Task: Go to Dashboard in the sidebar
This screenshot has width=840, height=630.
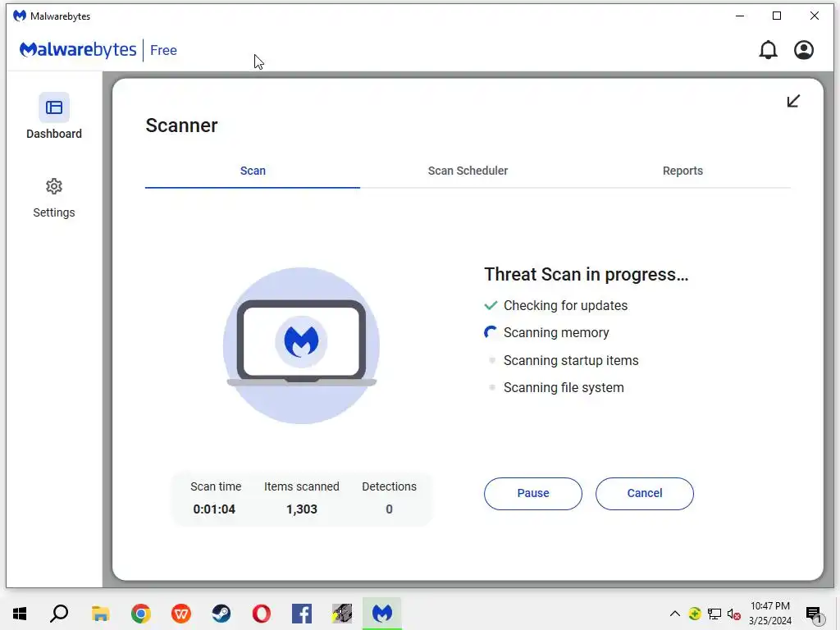Action: tap(54, 116)
